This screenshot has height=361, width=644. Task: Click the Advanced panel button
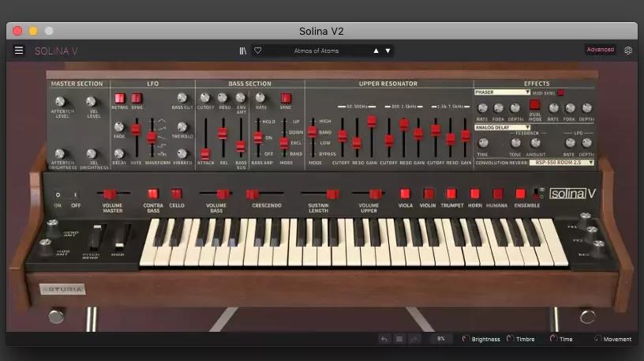(600, 50)
